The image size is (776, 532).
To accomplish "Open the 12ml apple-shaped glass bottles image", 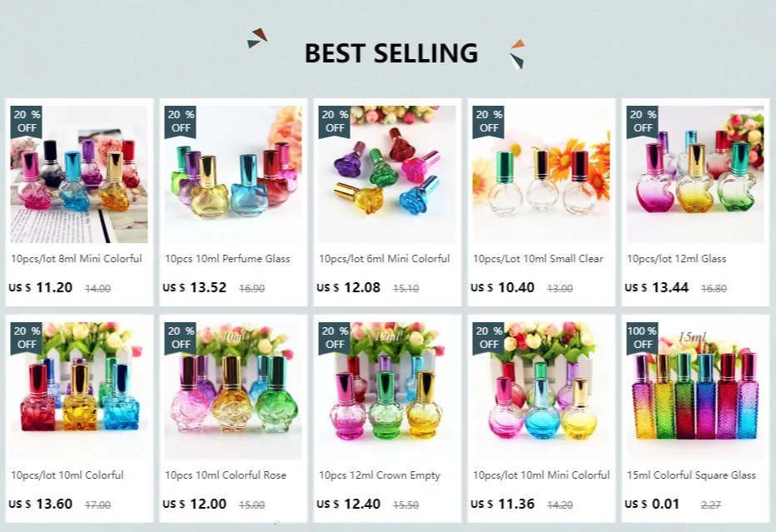I will click(x=695, y=174).
